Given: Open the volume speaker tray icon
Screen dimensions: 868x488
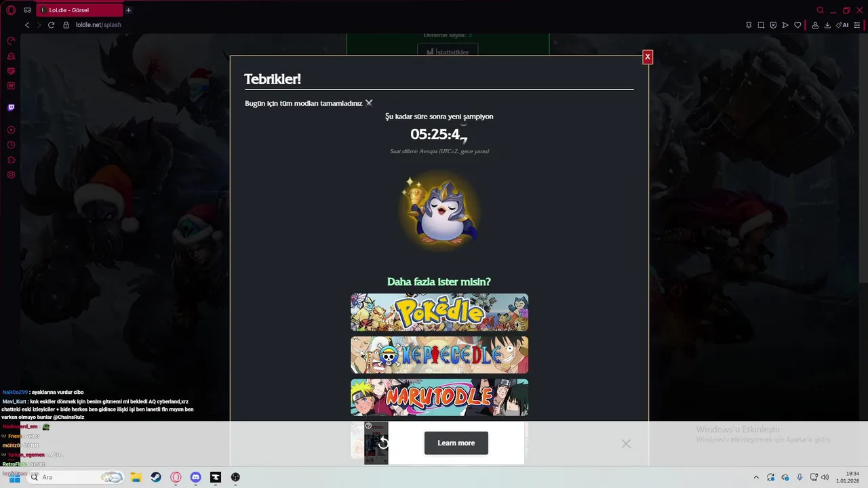Looking at the screenshot, I should click(x=825, y=477).
